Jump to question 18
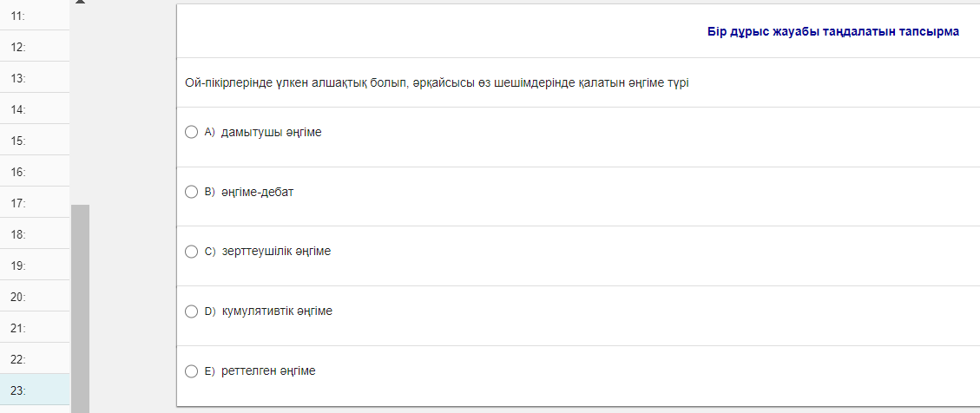This screenshot has width=980, height=413. click(x=35, y=234)
